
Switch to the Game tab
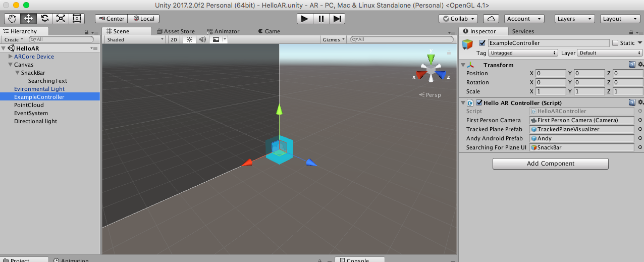[x=269, y=31]
